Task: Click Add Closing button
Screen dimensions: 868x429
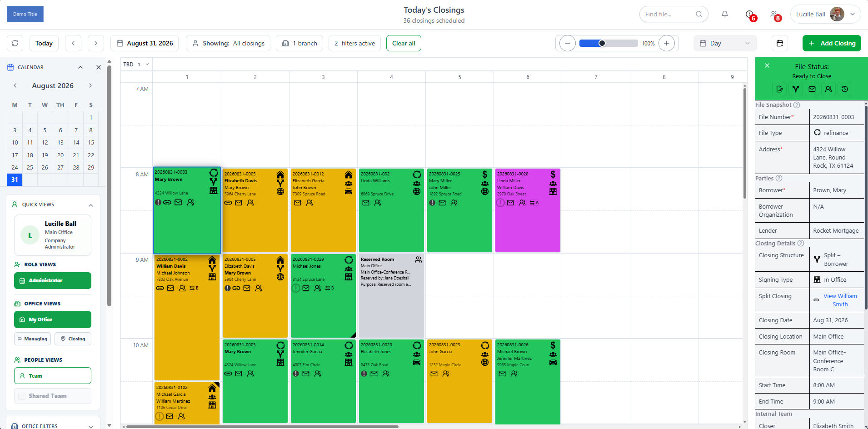Action: pyautogui.click(x=832, y=43)
